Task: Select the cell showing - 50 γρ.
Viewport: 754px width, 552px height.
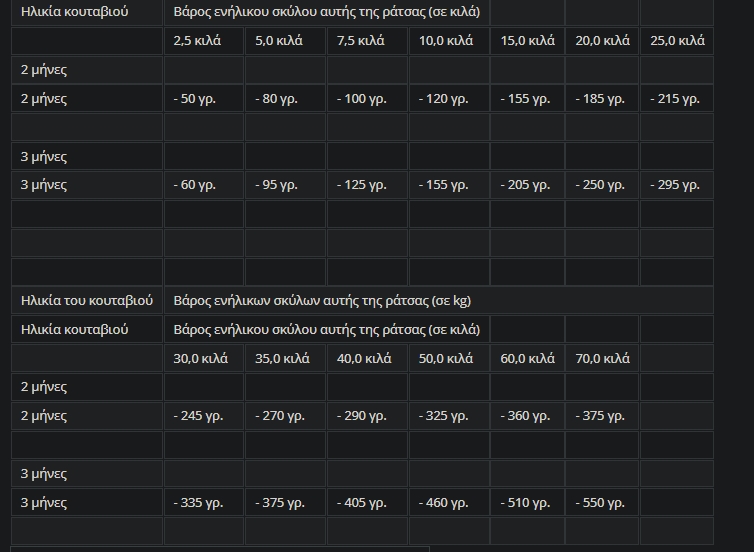Action: click(204, 99)
